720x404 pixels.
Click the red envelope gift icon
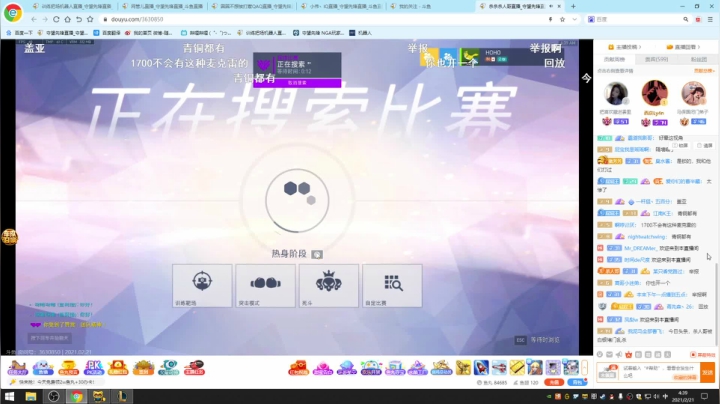[x=298, y=368]
